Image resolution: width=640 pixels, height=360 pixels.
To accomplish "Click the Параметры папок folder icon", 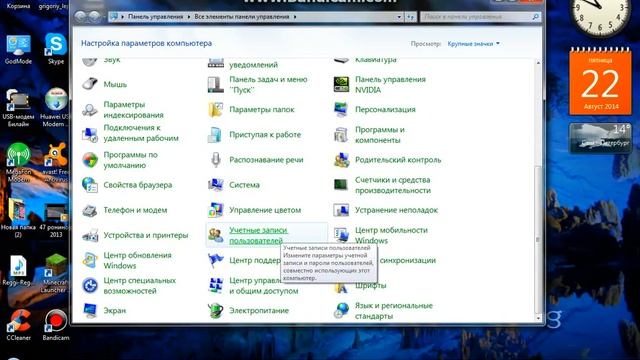I will pyautogui.click(x=216, y=109).
